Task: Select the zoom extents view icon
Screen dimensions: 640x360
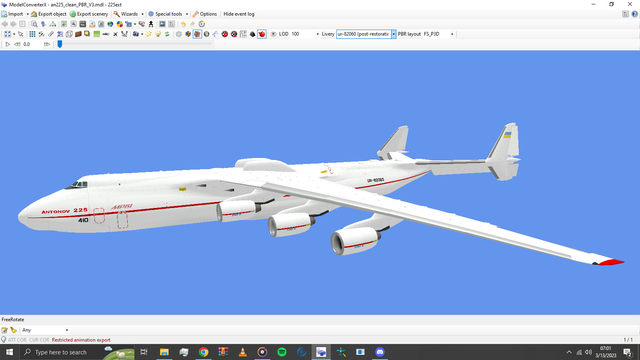Action: [x=7, y=34]
